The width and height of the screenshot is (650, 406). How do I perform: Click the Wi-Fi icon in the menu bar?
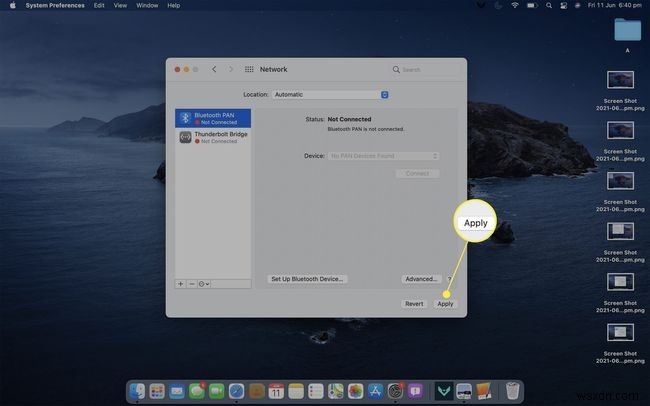point(515,5)
